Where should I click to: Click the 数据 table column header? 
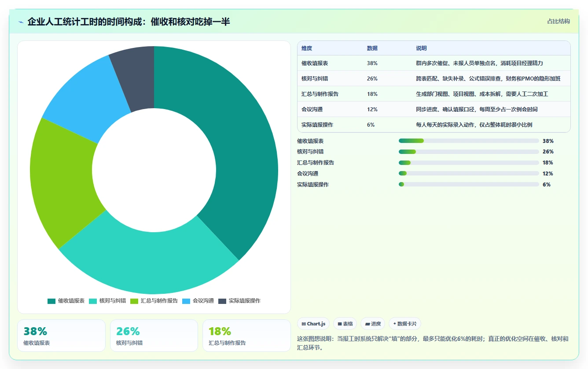pyautogui.click(x=372, y=48)
